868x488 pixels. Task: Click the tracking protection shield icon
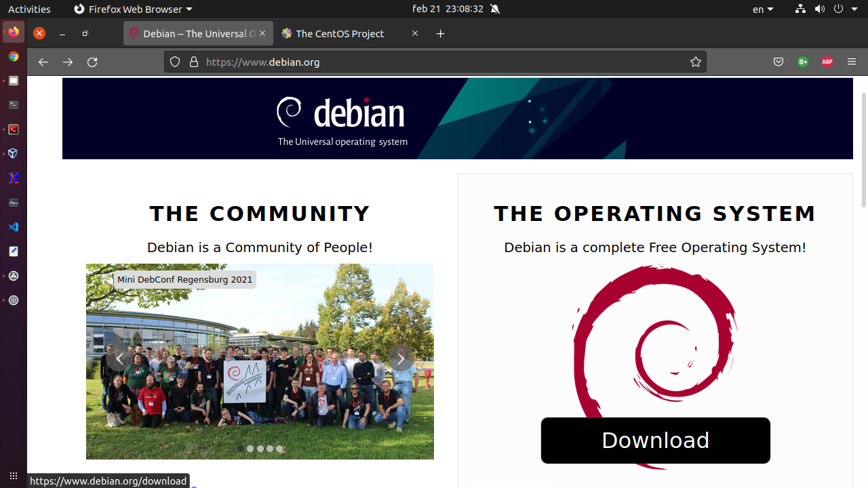[175, 62]
